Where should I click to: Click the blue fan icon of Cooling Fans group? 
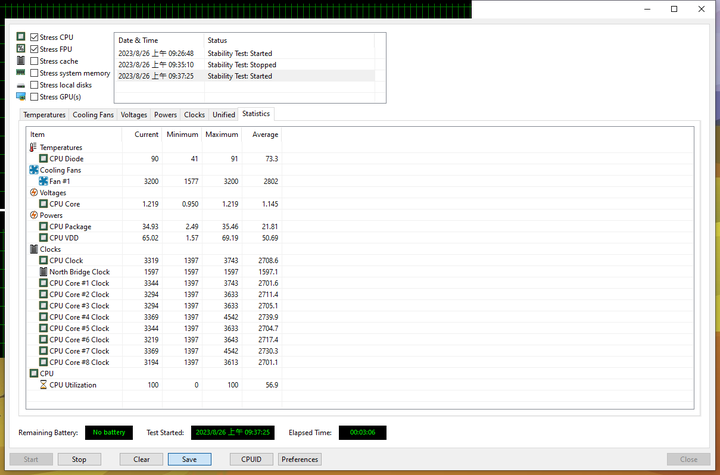34,170
